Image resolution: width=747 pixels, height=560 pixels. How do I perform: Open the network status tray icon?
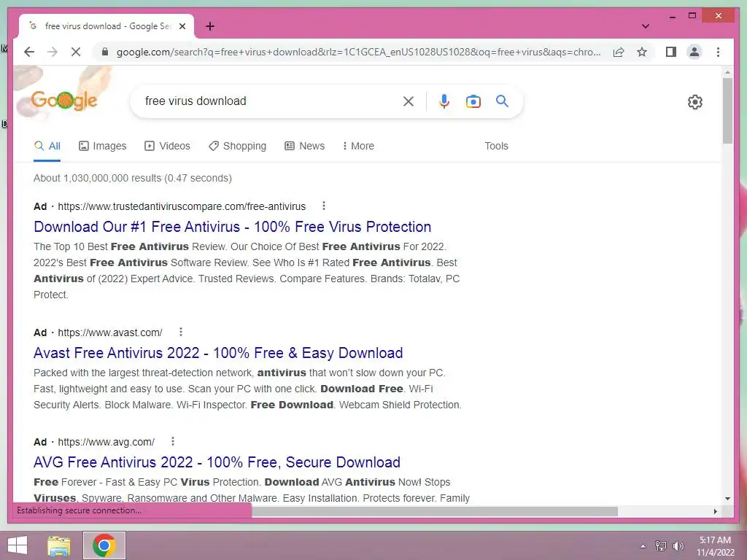click(x=660, y=545)
